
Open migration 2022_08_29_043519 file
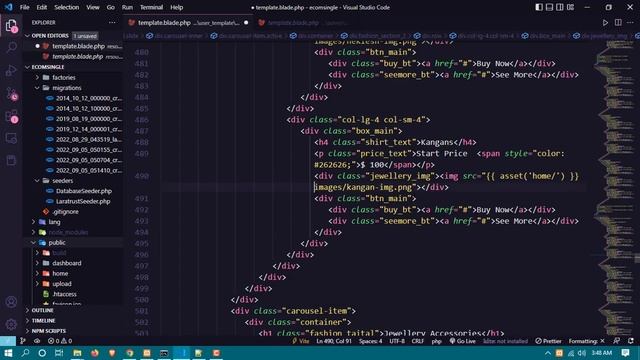(x=89, y=139)
